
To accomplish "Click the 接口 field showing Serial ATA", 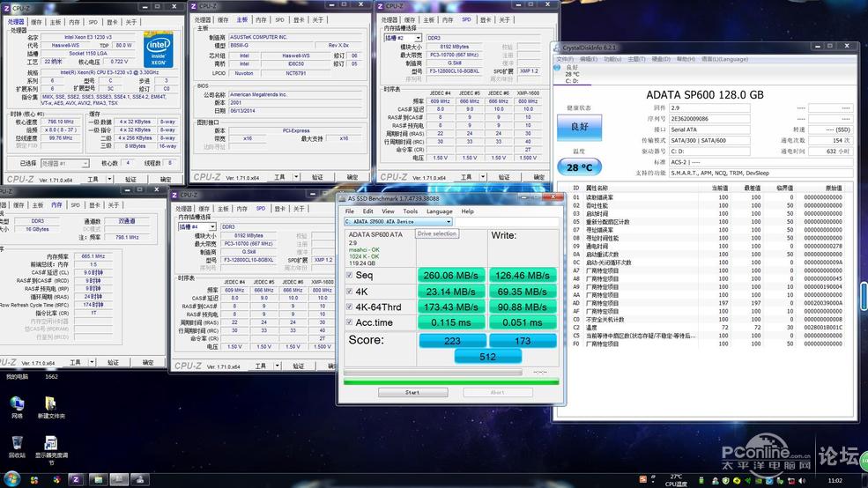I will point(709,129).
